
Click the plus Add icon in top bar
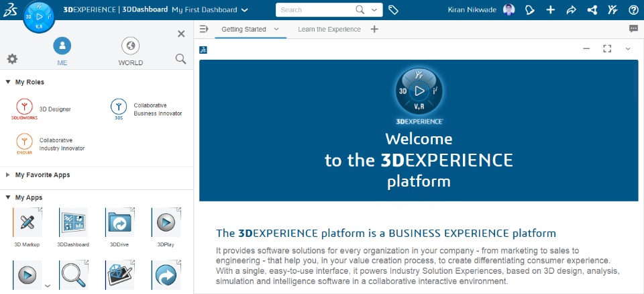pyautogui.click(x=550, y=10)
